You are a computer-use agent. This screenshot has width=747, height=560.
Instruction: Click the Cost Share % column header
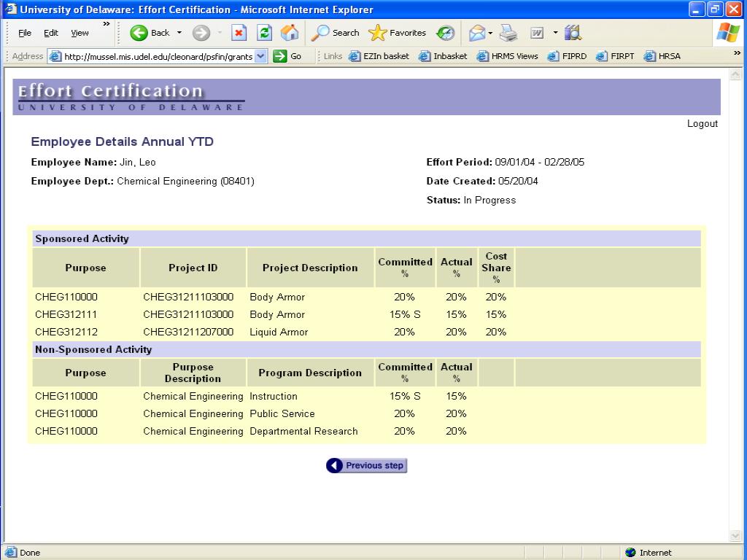click(496, 268)
